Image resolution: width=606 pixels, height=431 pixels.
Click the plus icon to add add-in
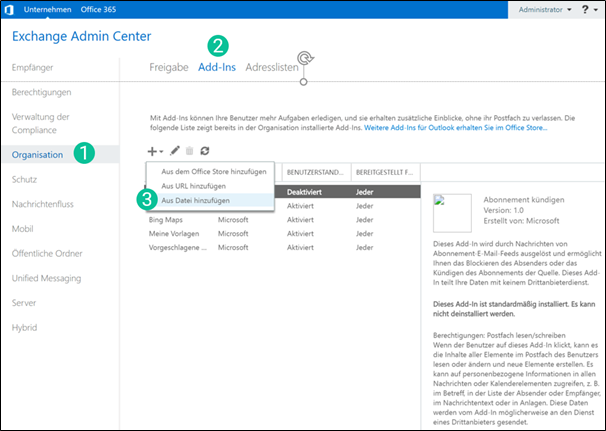click(151, 150)
